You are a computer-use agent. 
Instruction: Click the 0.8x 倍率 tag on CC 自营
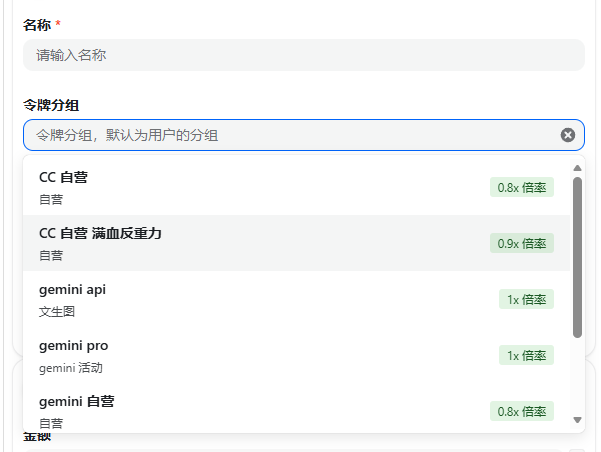522,187
